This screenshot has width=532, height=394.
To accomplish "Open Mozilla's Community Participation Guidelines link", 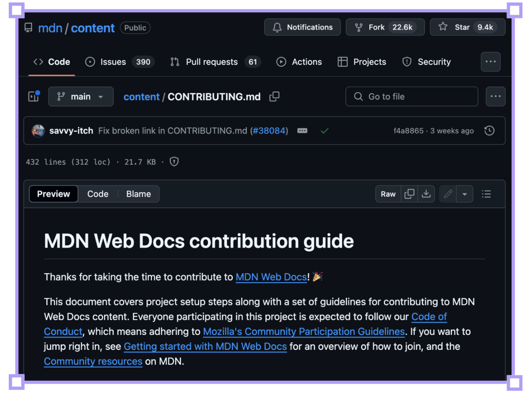I will click(304, 332).
